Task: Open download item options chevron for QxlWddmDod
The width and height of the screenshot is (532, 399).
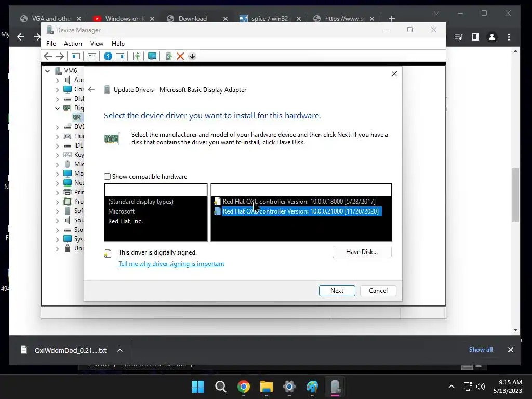Action: (x=120, y=350)
